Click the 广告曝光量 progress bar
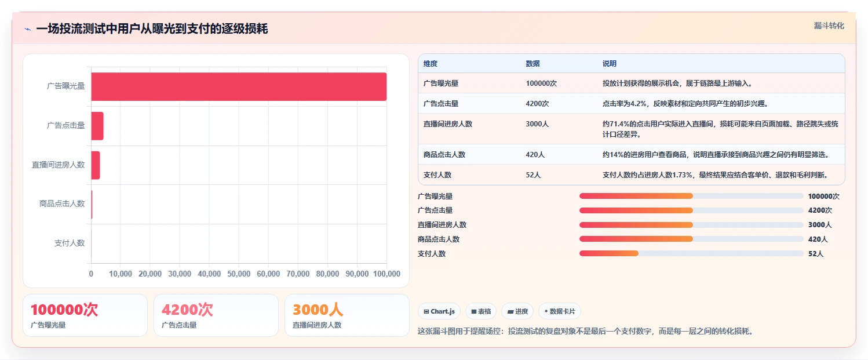 click(x=691, y=196)
